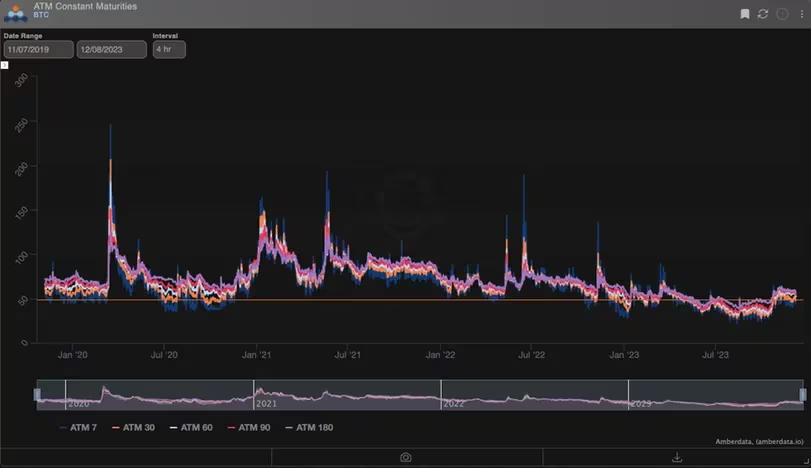The width and height of the screenshot is (811, 468).
Task: Open the Interval 4 hr dropdown
Action: 168,49
